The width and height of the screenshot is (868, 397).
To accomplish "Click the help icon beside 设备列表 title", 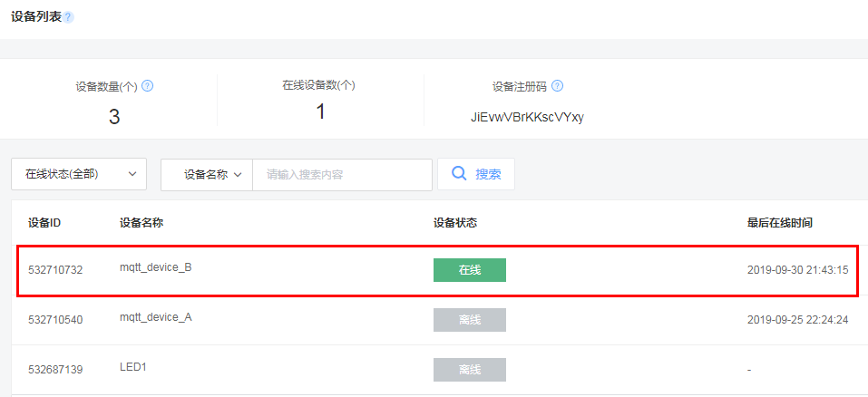I will [68, 17].
